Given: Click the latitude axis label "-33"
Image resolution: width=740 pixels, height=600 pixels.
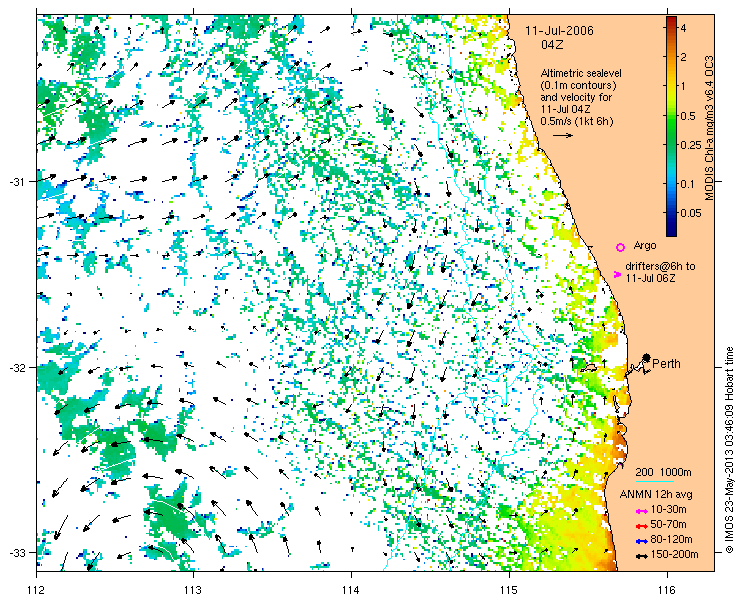Looking at the screenshot, I should 18,552.
